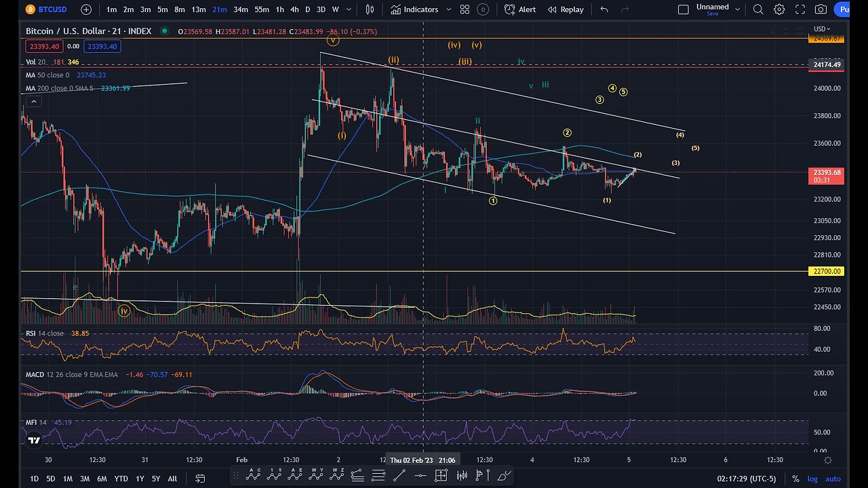The height and width of the screenshot is (488, 868).
Task: Open indicator templates grid icon
Action: click(x=465, y=9)
